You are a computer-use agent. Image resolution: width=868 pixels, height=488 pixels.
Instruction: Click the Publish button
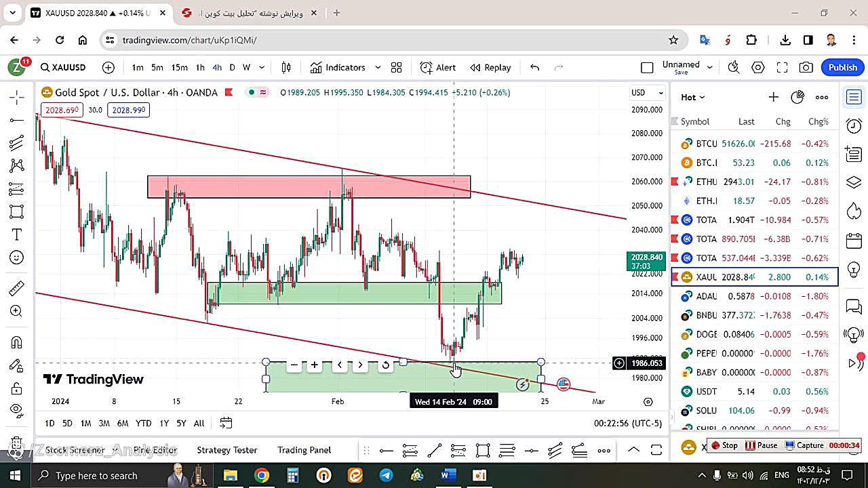pyautogui.click(x=843, y=67)
